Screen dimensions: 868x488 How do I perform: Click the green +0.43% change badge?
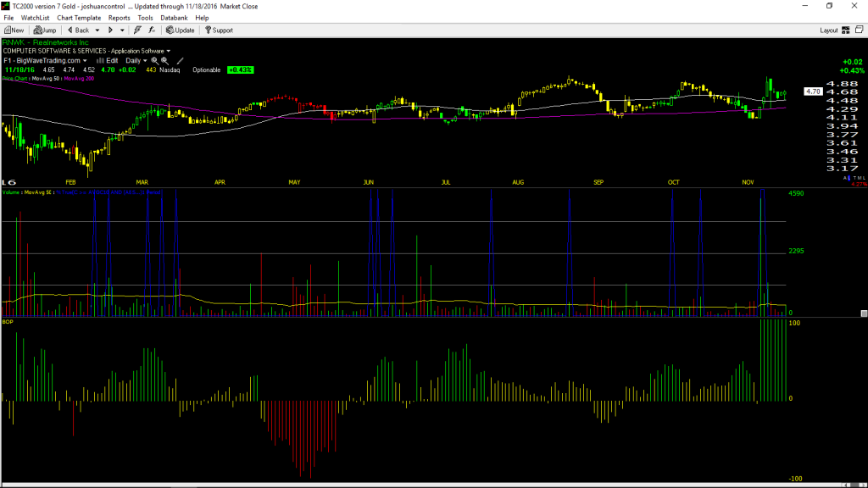coord(240,70)
